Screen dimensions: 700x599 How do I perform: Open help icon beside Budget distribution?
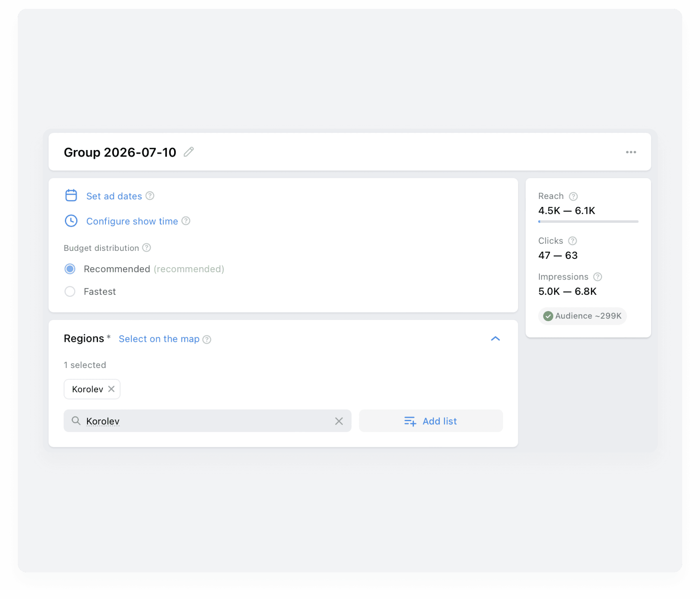coord(146,248)
